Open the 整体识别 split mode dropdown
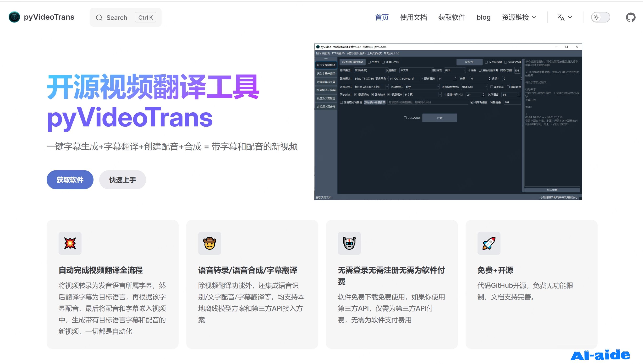This screenshot has width=643, height=364. click(x=474, y=87)
